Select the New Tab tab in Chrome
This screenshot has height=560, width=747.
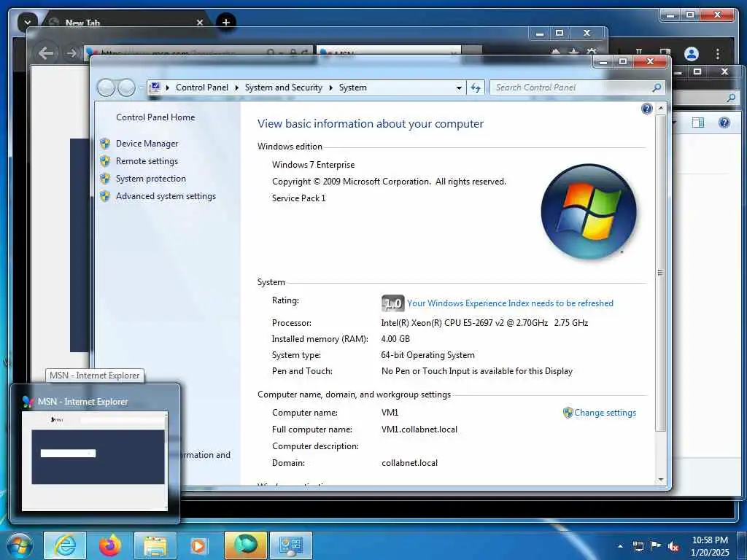point(126,23)
